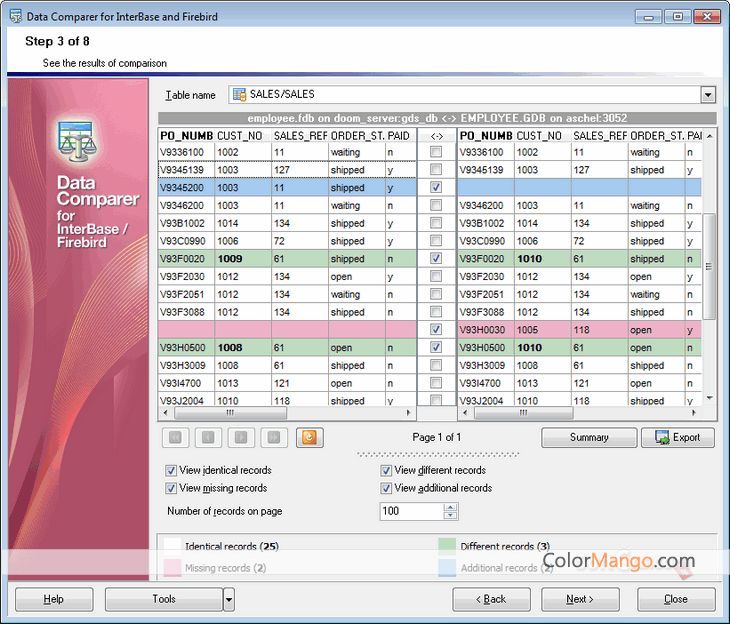The image size is (730, 624).
Task: Click the Export button
Action: click(677, 437)
